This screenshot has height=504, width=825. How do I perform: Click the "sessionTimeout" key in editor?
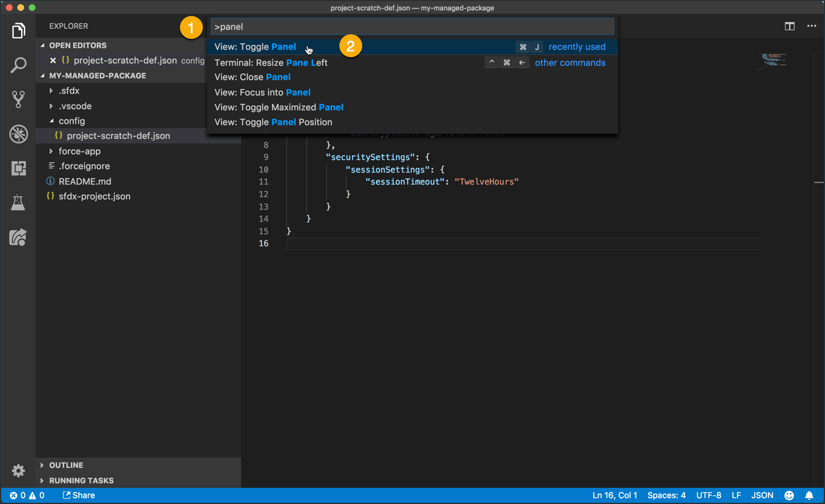tap(405, 182)
